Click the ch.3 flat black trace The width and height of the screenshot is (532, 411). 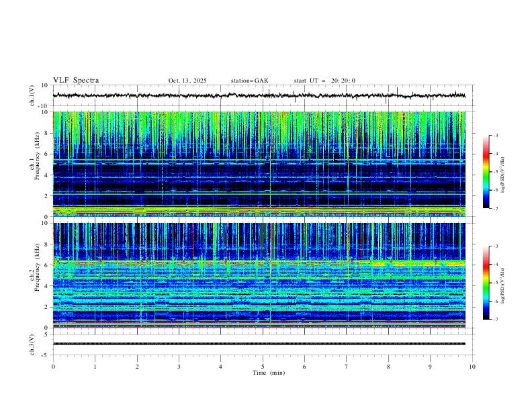point(259,344)
